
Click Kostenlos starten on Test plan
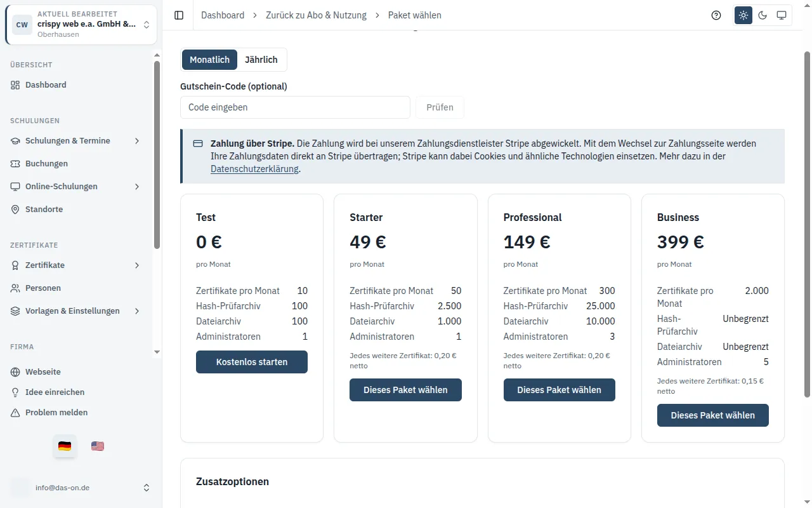(x=252, y=362)
